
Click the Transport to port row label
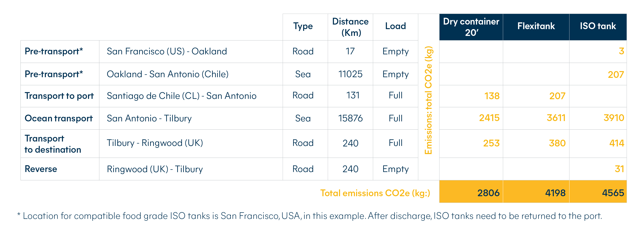click(59, 96)
